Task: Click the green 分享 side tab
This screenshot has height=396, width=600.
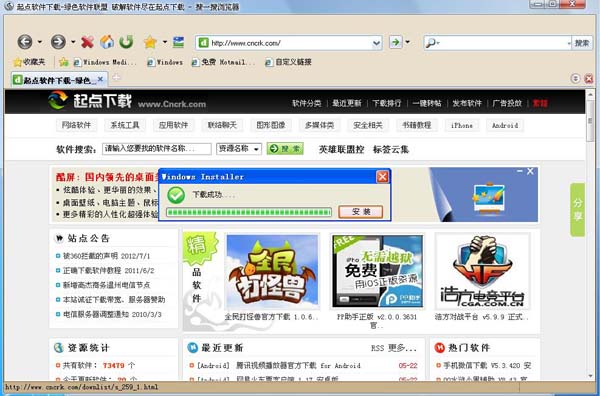Action: click(x=577, y=210)
